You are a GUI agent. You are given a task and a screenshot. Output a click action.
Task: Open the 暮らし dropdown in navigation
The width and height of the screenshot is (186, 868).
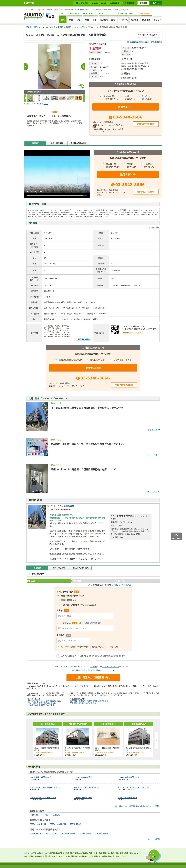157,20
